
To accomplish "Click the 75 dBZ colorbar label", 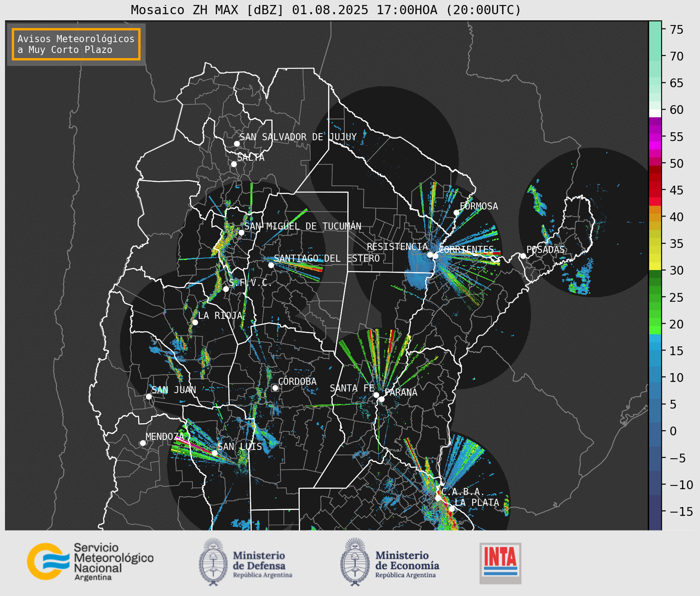I will click(677, 30).
